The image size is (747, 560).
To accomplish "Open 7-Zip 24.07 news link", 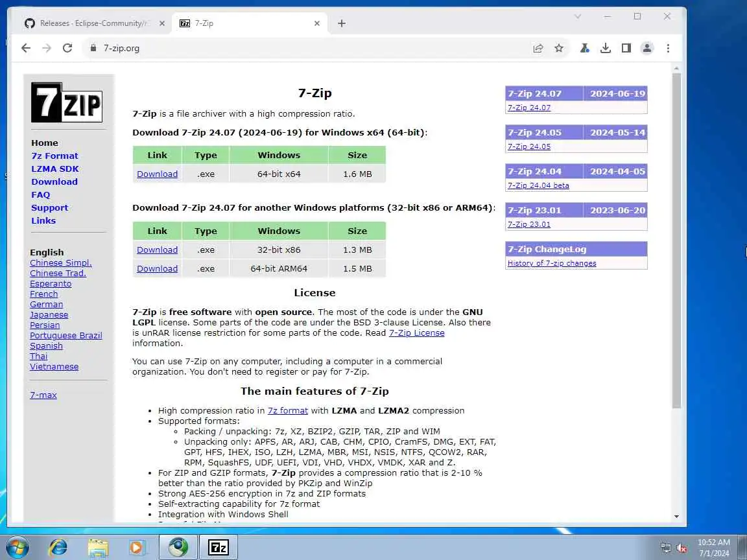I will 529,108.
